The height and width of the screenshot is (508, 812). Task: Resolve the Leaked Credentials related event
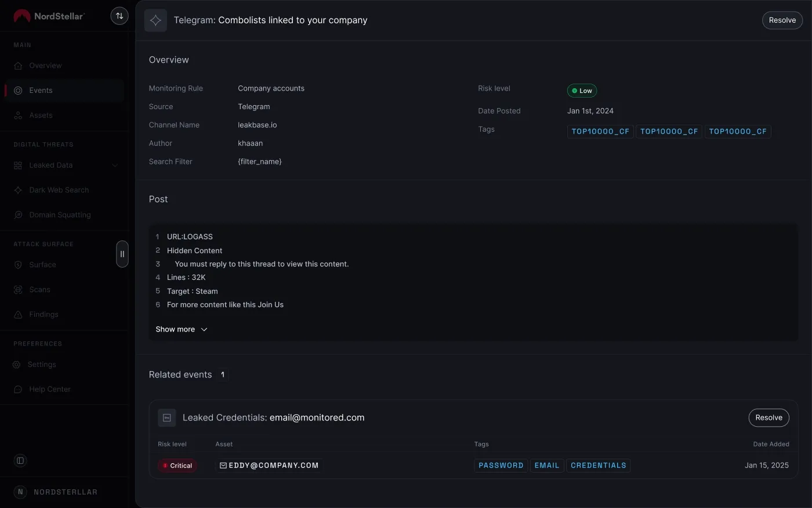pyautogui.click(x=768, y=417)
